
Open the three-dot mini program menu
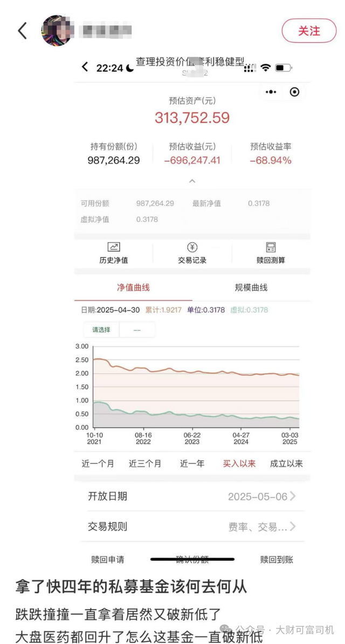point(272,92)
